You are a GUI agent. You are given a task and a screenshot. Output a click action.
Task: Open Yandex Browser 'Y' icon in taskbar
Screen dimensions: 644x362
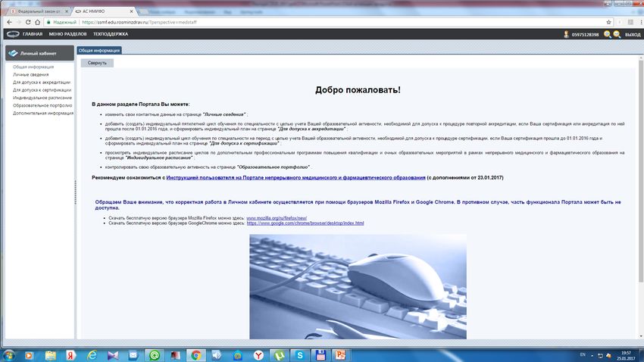pos(258,355)
